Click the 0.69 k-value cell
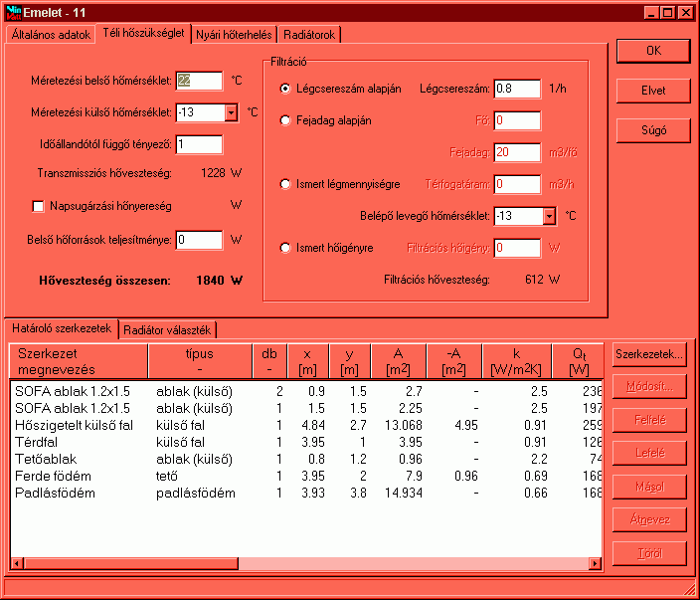700x600 pixels. [x=536, y=477]
